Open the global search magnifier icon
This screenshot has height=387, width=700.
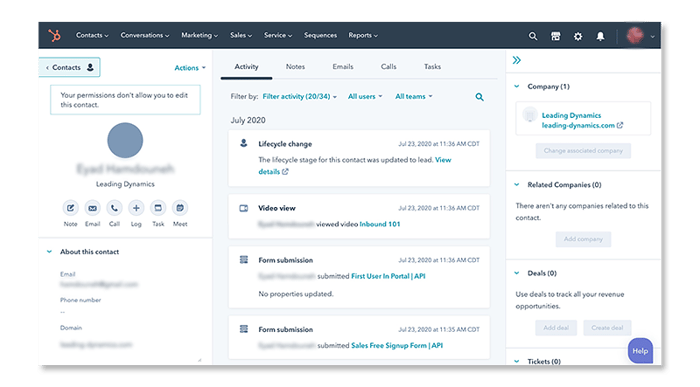point(533,36)
